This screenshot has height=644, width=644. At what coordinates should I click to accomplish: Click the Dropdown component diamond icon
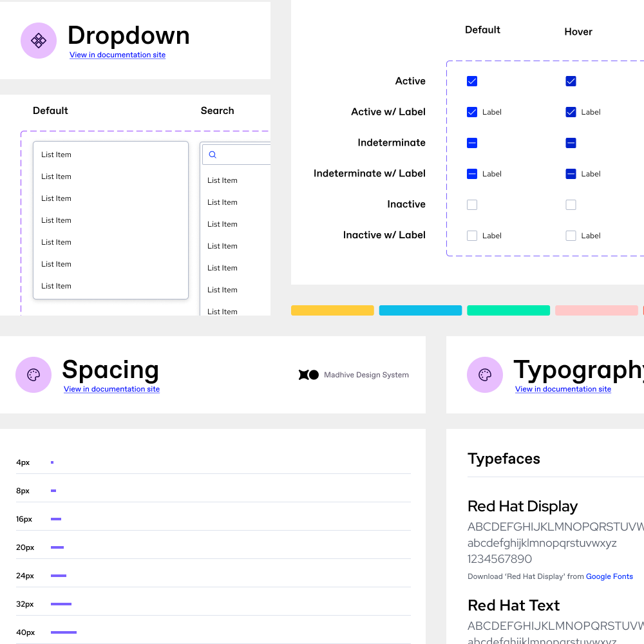39,41
